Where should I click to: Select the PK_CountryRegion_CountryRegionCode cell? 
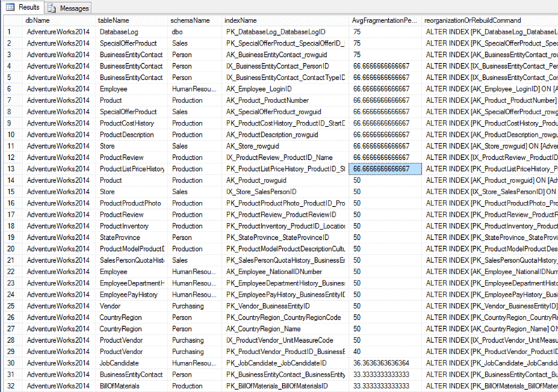coord(286,318)
